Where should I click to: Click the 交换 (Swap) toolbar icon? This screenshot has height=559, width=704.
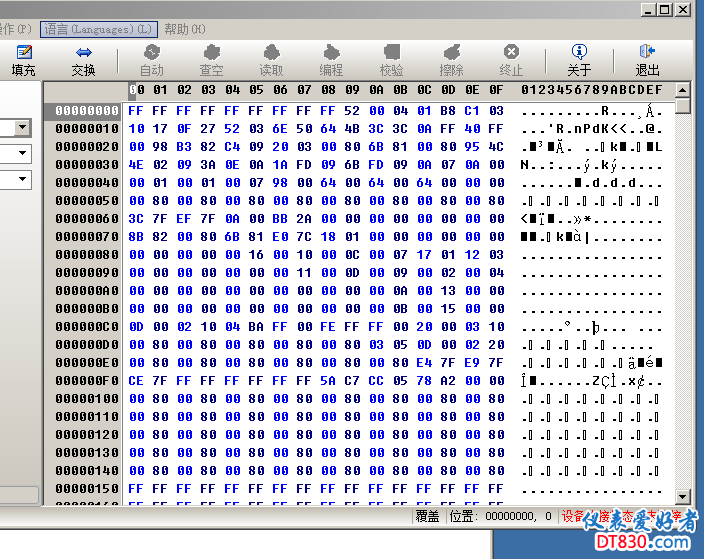point(84,60)
